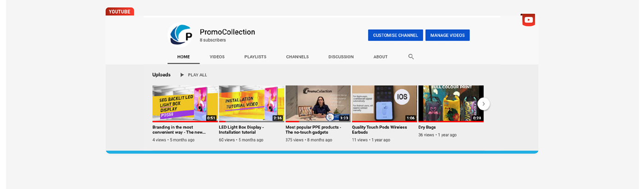Click the '375 views • 8 months ago' text
The width and height of the screenshot is (644, 189).
point(309,140)
